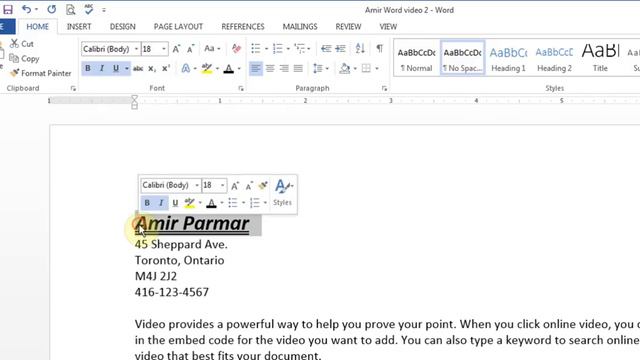Toggle Subscript formatting
The image size is (640, 360).
(151, 68)
